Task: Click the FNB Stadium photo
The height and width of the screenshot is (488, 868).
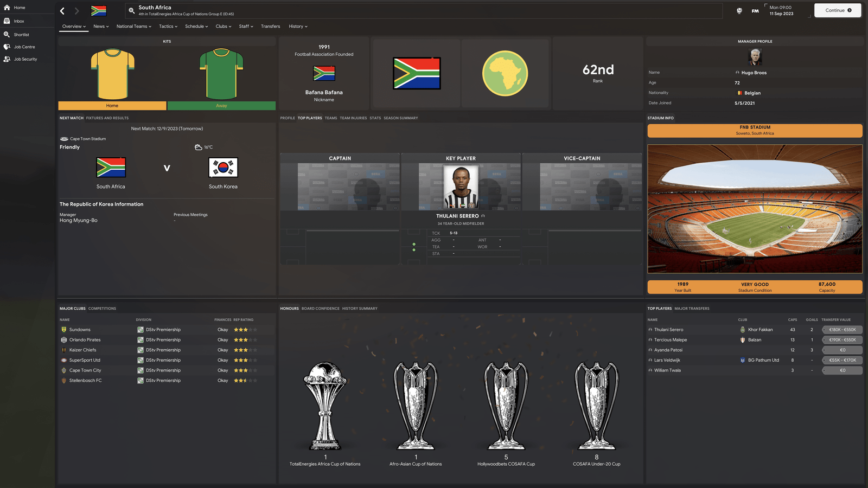Action: (x=755, y=209)
